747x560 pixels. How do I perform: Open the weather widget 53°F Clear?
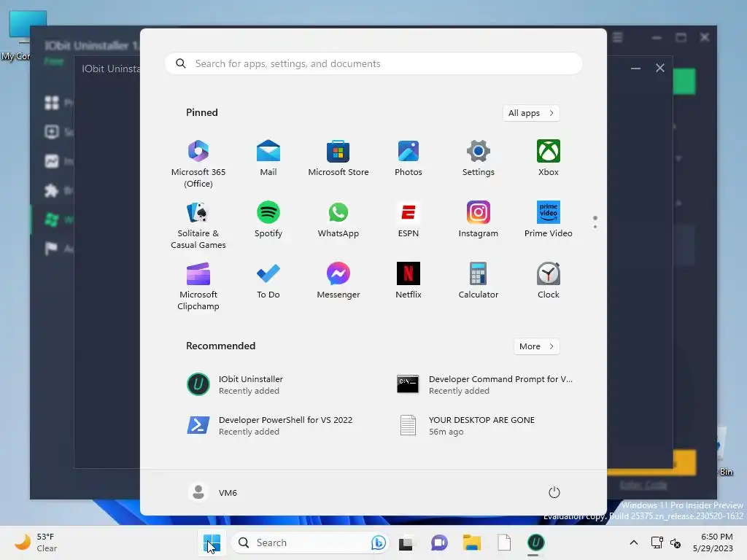pyautogui.click(x=36, y=542)
